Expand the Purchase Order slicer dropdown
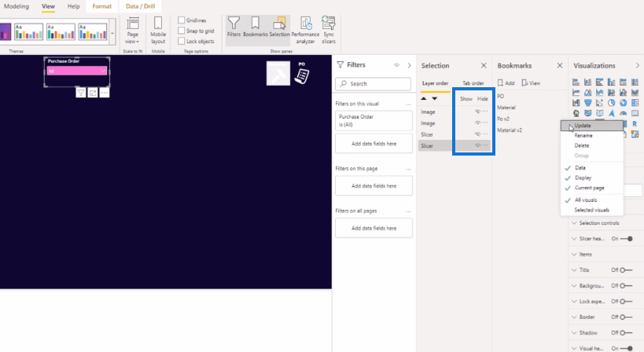 (x=102, y=71)
